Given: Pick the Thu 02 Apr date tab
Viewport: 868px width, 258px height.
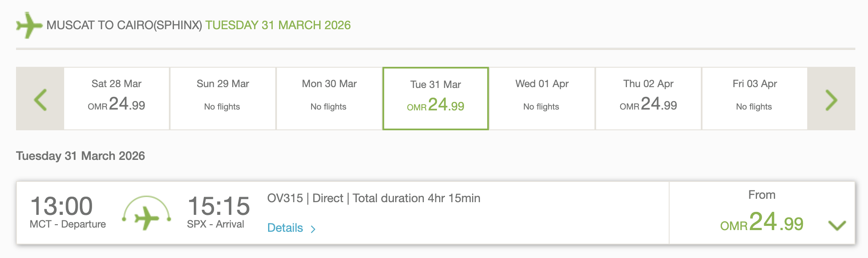Looking at the screenshot, I should pyautogui.click(x=648, y=98).
